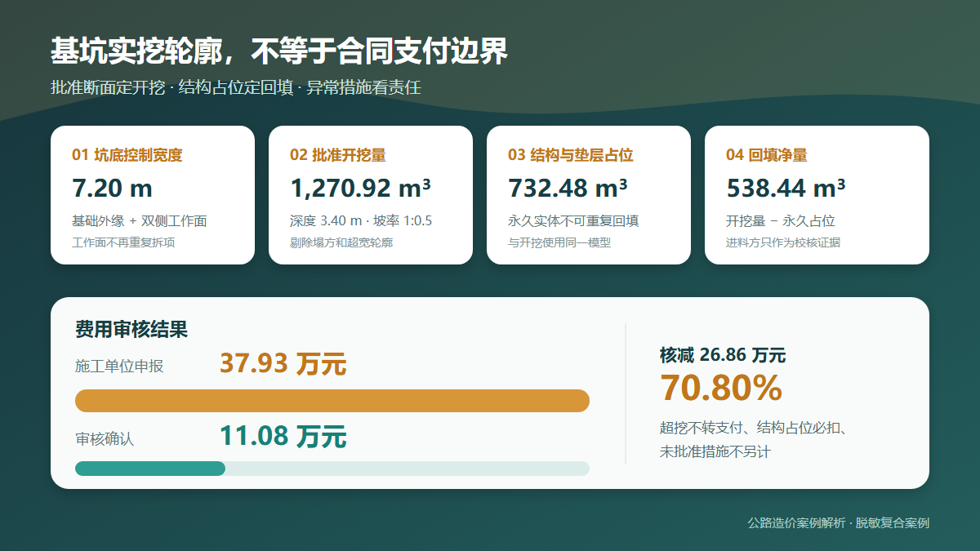Click the heading 01 坑底控制宽度
This screenshot has width=980, height=551.
(127, 155)
